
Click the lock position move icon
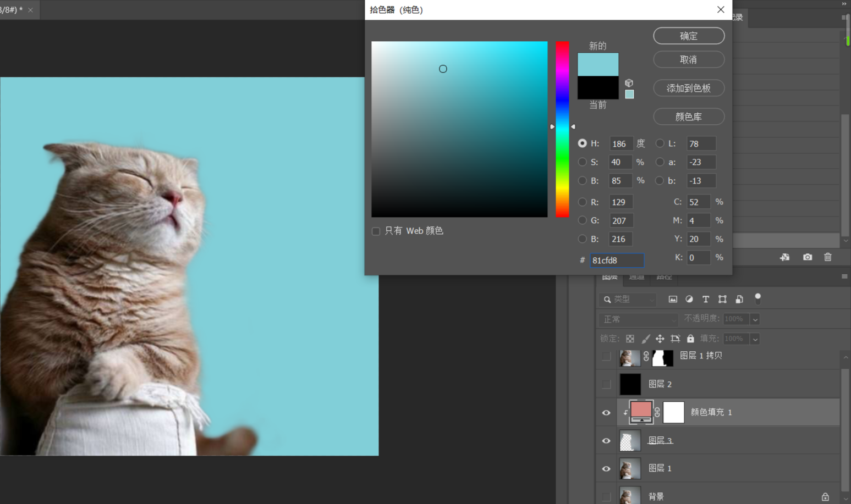(x=660, y=339)
